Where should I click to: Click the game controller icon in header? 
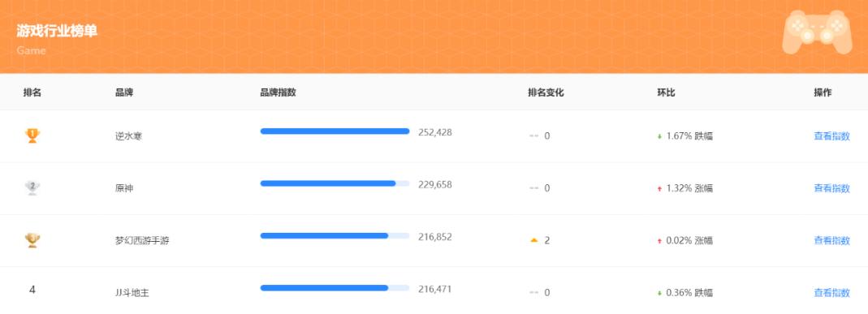point(817,32)
